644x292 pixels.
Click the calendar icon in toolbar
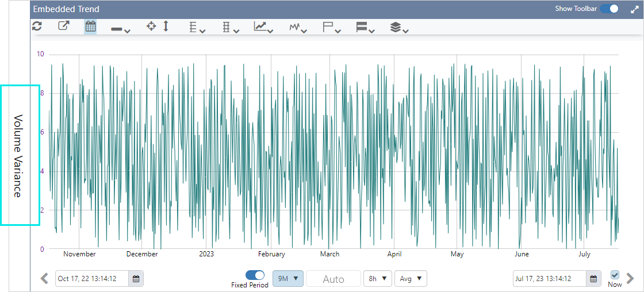coord(90,26)
